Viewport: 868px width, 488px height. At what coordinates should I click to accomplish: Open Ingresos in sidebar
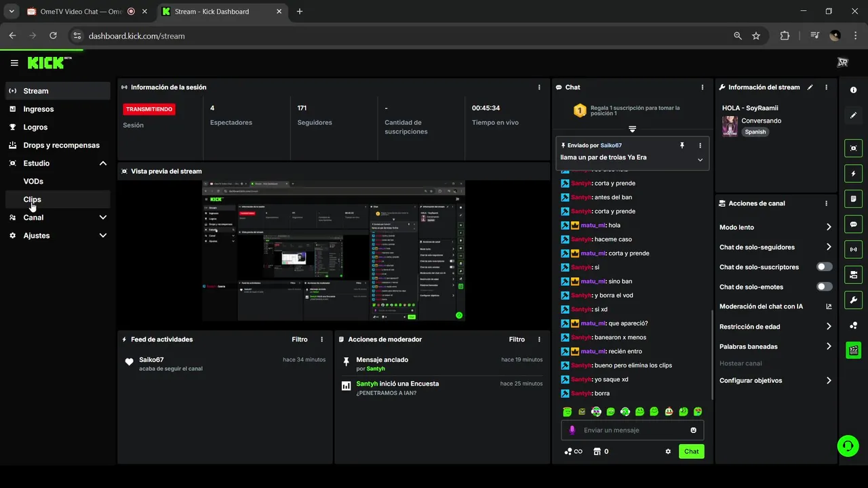[x=58, y=109]
